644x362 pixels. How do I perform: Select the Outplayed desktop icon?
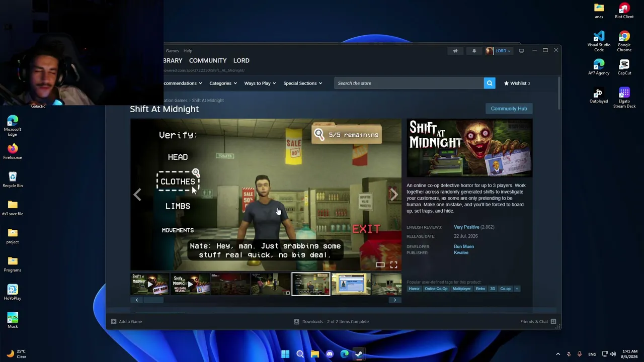[599, 96]
